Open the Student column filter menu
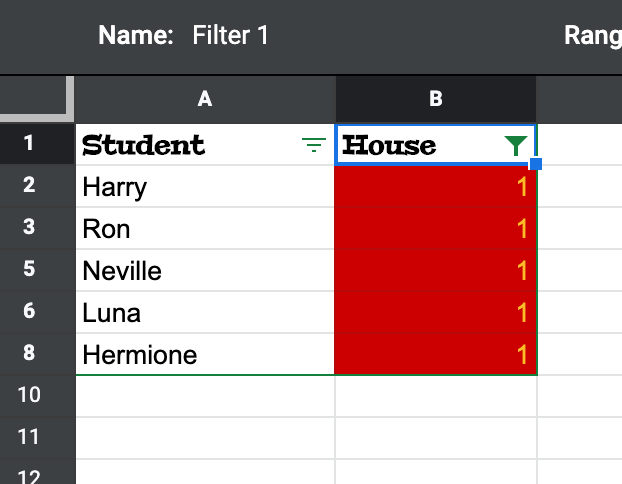 (x=314, y=146)
